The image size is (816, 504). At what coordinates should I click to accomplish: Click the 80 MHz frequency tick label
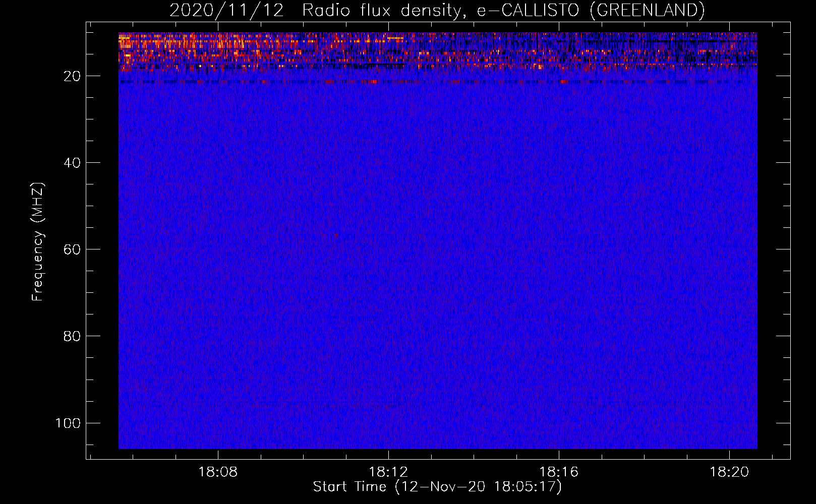click(x=72, y=336)
